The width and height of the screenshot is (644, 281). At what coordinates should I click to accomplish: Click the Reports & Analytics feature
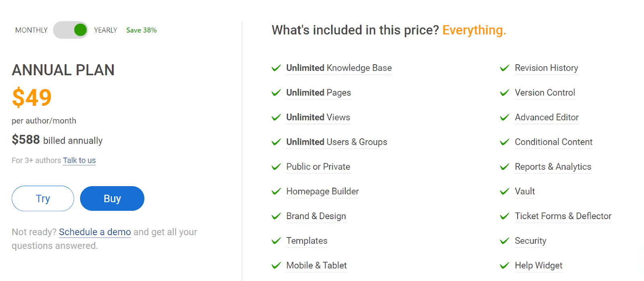point(553,167)
